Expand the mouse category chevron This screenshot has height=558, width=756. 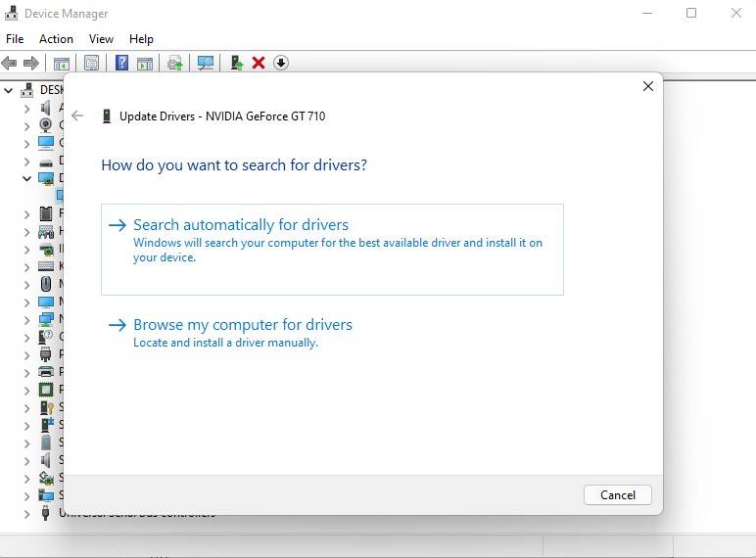point(26,284)
